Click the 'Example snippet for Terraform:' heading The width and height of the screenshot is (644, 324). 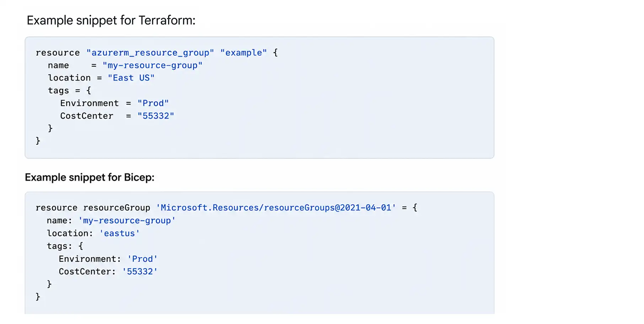click(111, 21)
